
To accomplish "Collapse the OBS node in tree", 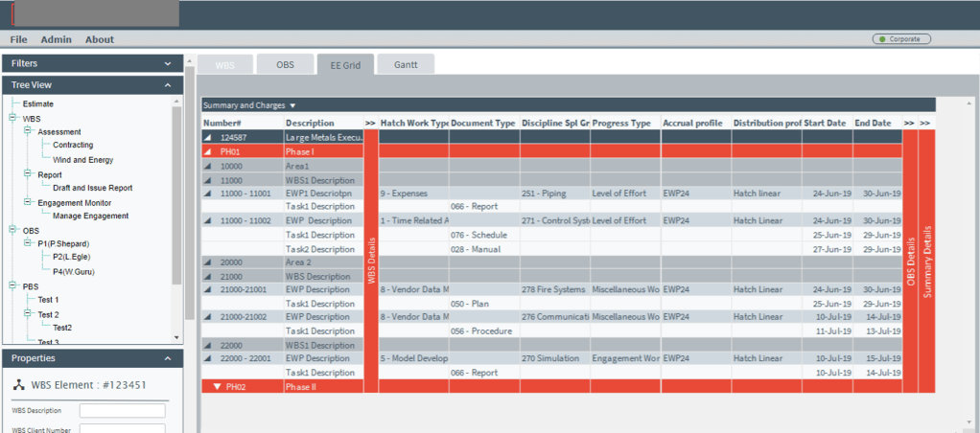I will [12, 230].
